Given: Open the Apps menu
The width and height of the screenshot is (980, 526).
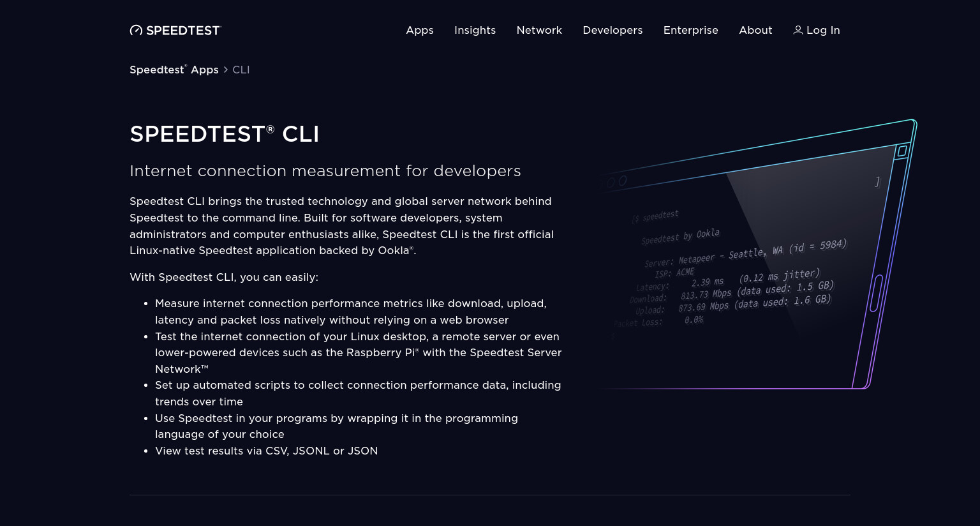Looking at the screenshot, I should pyautogui.click(x=420, y=30).
